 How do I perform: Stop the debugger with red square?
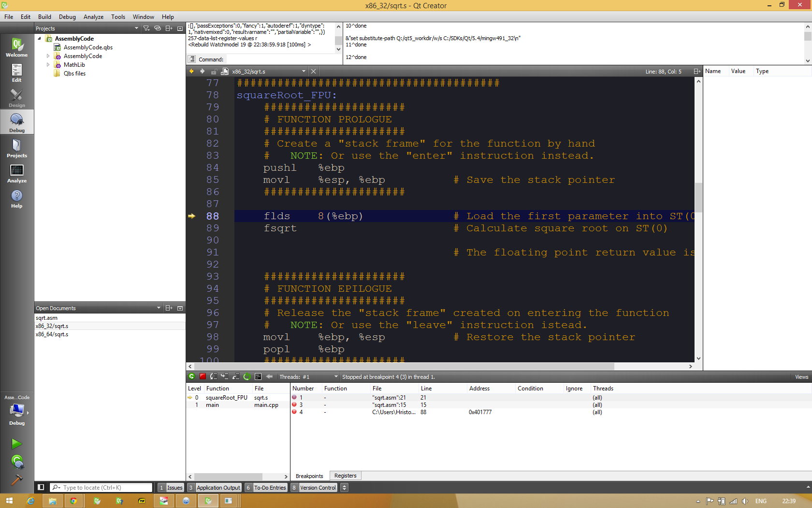coord(203,376)
